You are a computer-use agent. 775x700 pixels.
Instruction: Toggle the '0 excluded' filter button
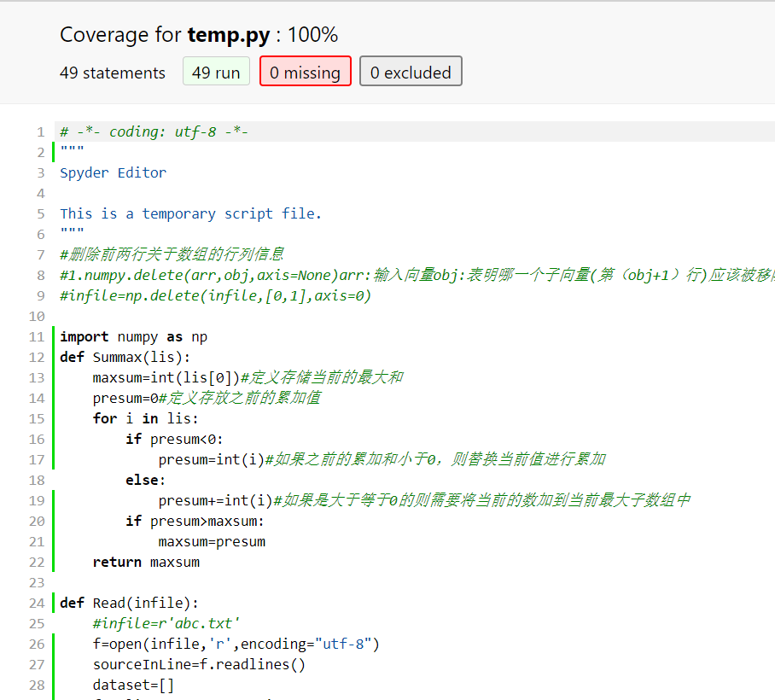point(411,73)
